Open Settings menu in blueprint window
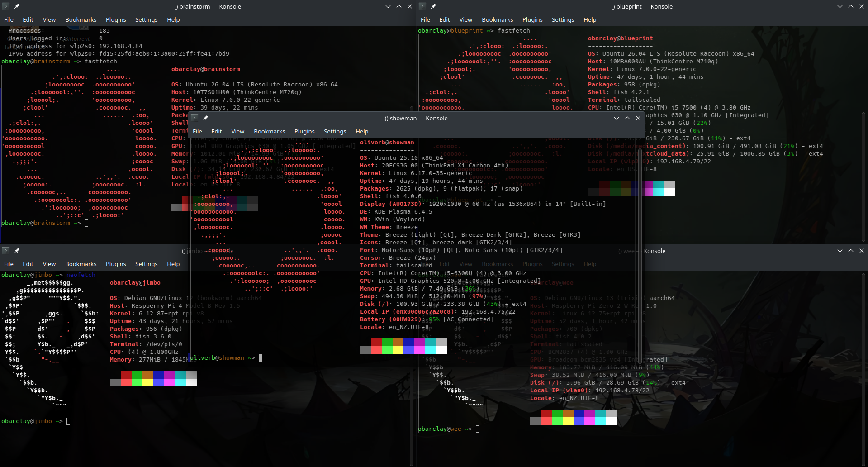Image resolution: width=868 pixels, height=467 pixels. click(x=563, y=19)
